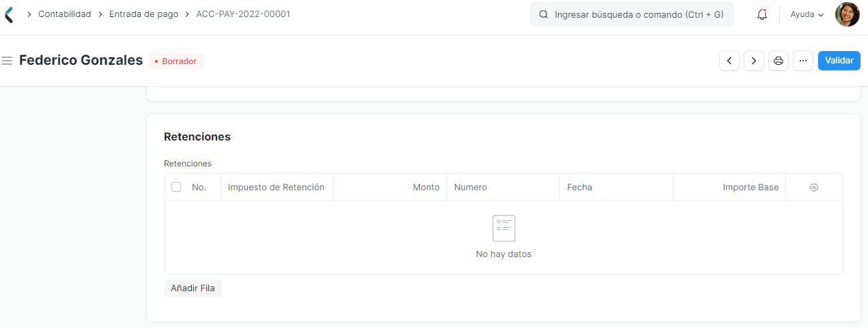Screen dimensions: 868x328
Task: Go to the next document
Action: tap(754, 61)
